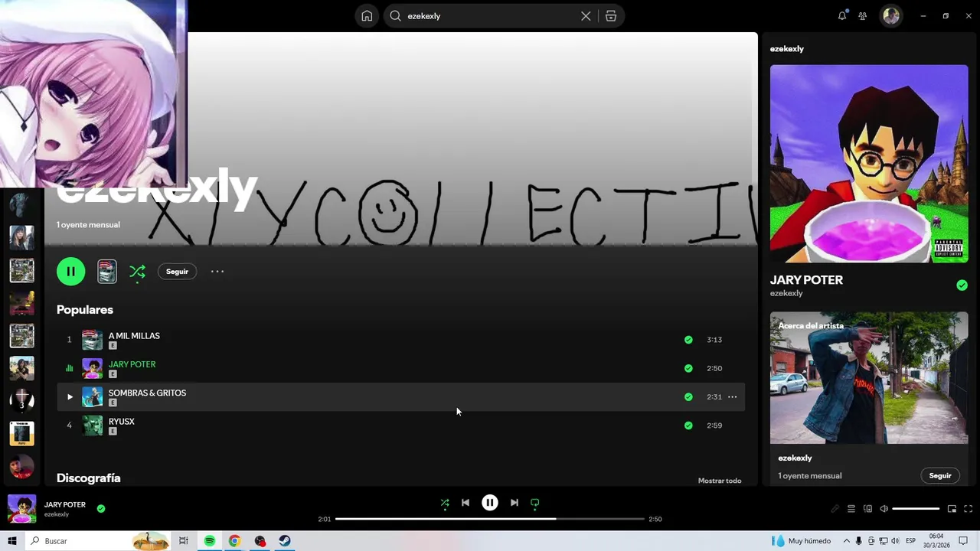
Task: Skip to the next track
Action: [x=514, y=503]
